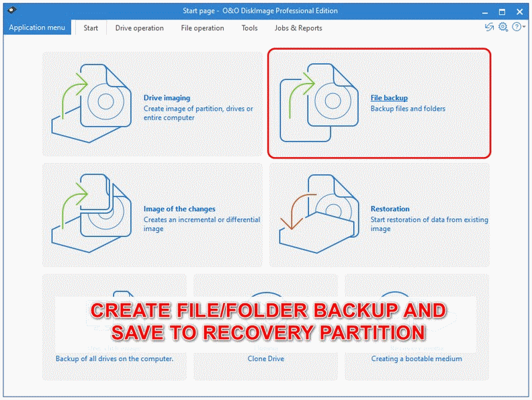Click the Image of the changes icon

point(91,213)
